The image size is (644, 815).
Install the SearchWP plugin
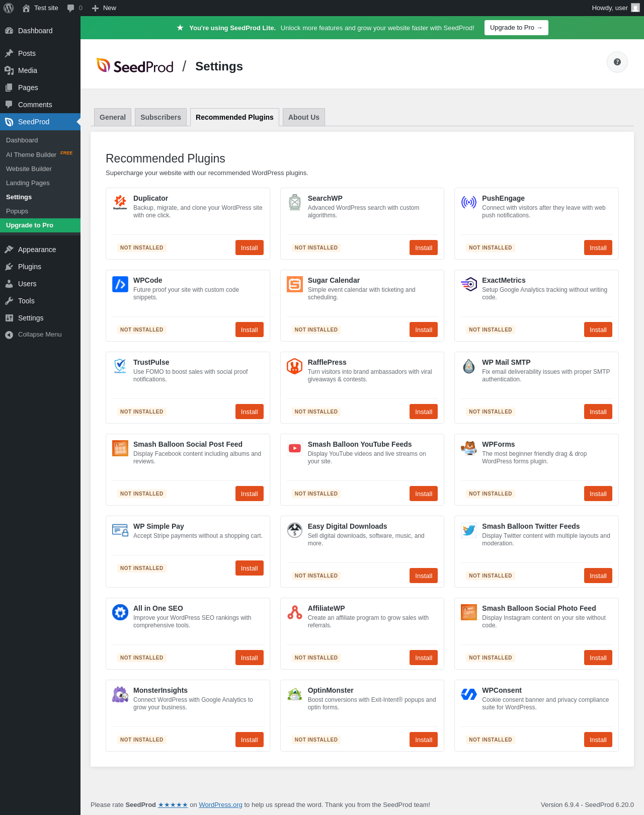(424, 248)
